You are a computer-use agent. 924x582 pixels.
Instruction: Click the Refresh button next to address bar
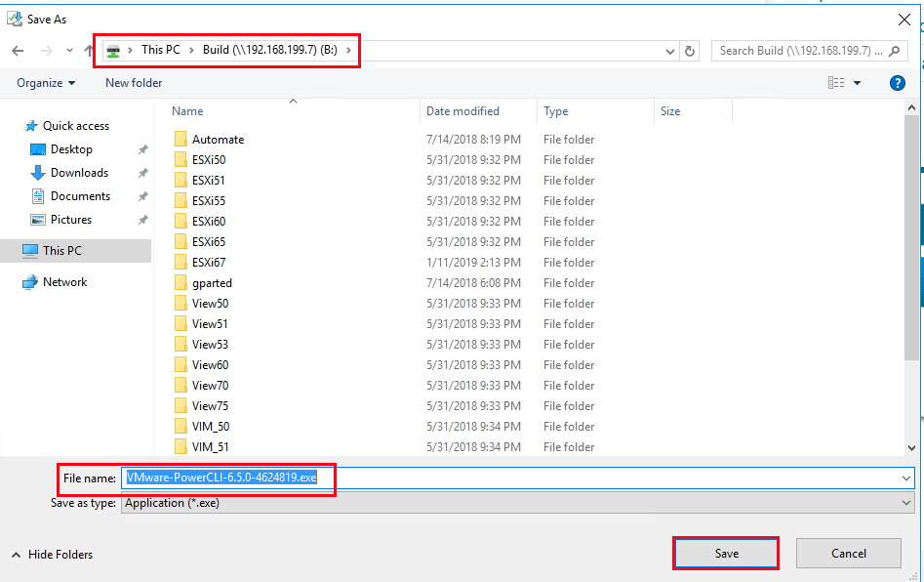tap(690, 52)
